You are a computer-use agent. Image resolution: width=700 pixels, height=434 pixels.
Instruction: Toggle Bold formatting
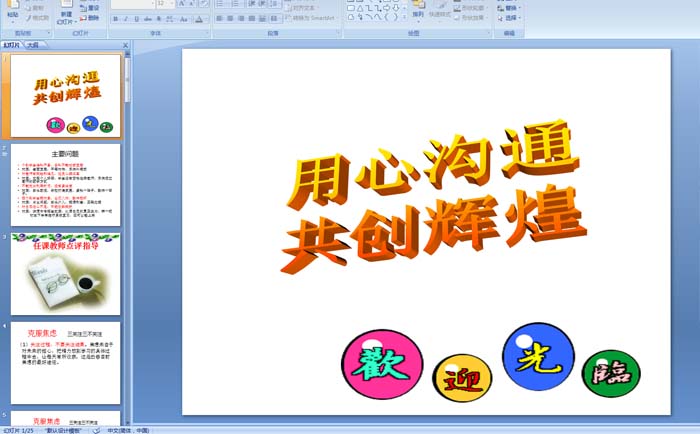116,19
